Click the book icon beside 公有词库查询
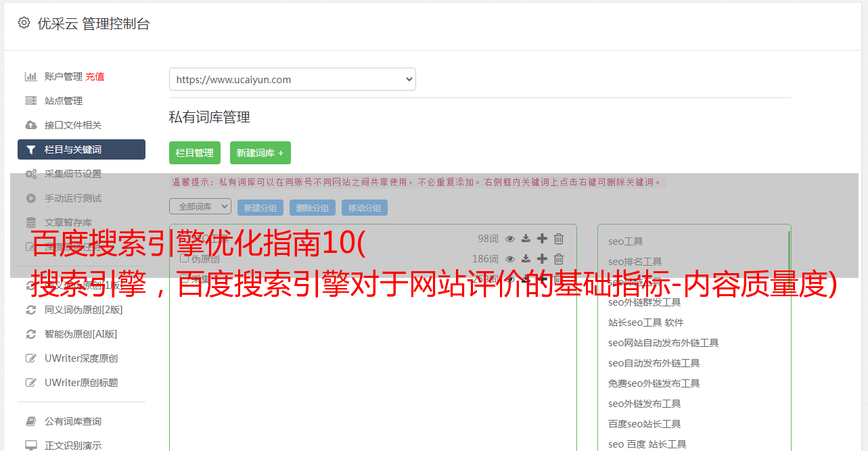This screenshot has height=451, width=868. [31, 421]
